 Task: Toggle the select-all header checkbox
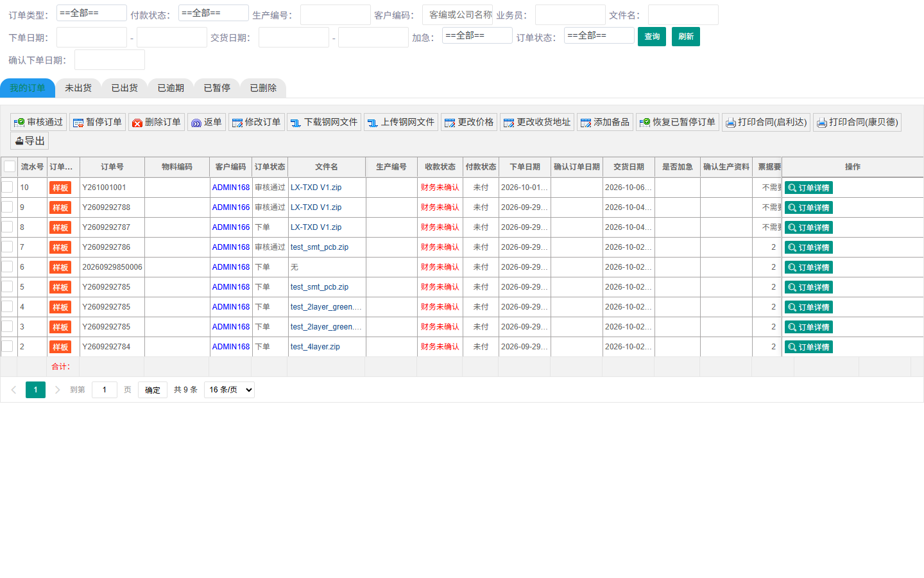(10, 166)
